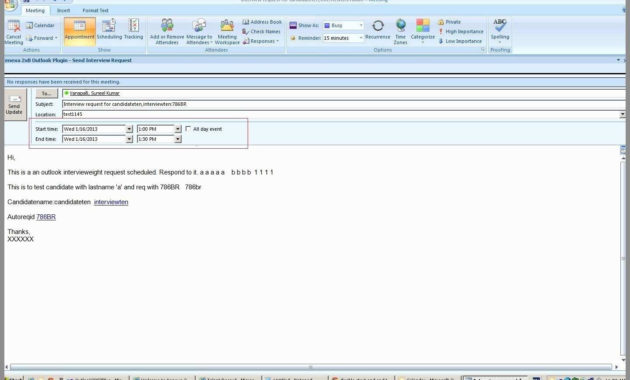This screenshot has height=380, width=630.
Task: Toggle High Importance
Action: (460, 31)
